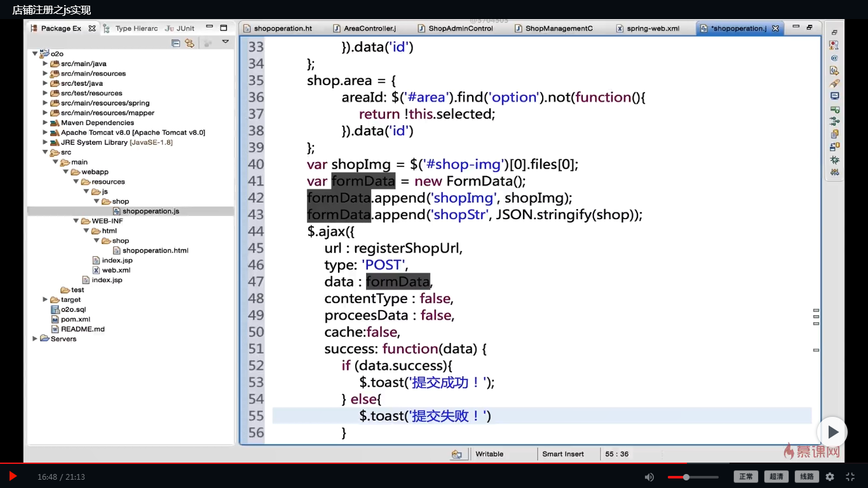
Task: Seek on the red video progress bar
Action: pos(434,463)
